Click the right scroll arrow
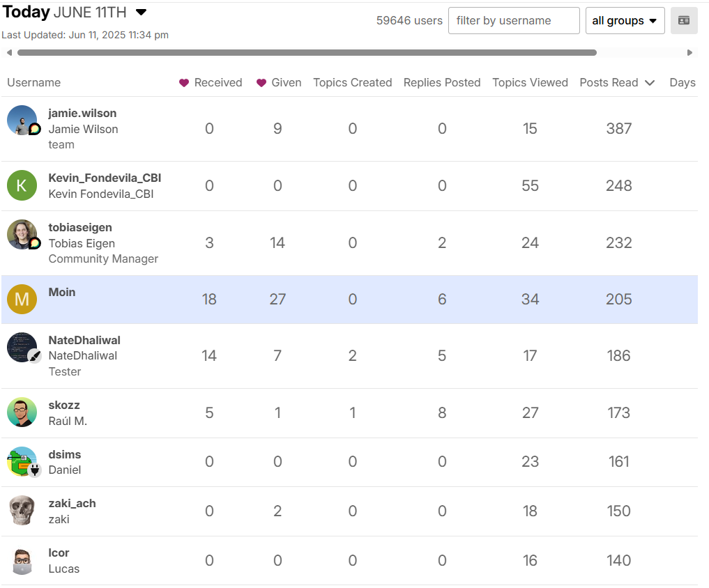709x588 pixels. coord(689,52)
